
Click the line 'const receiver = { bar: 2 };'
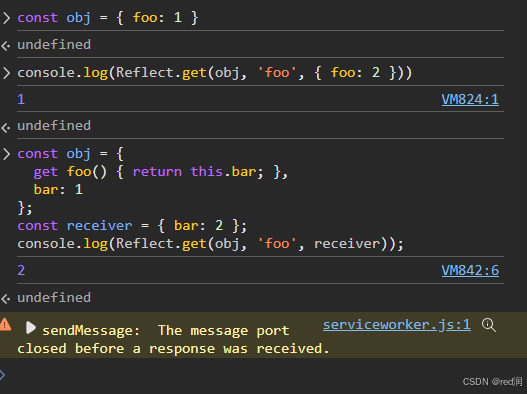point(132,226)
